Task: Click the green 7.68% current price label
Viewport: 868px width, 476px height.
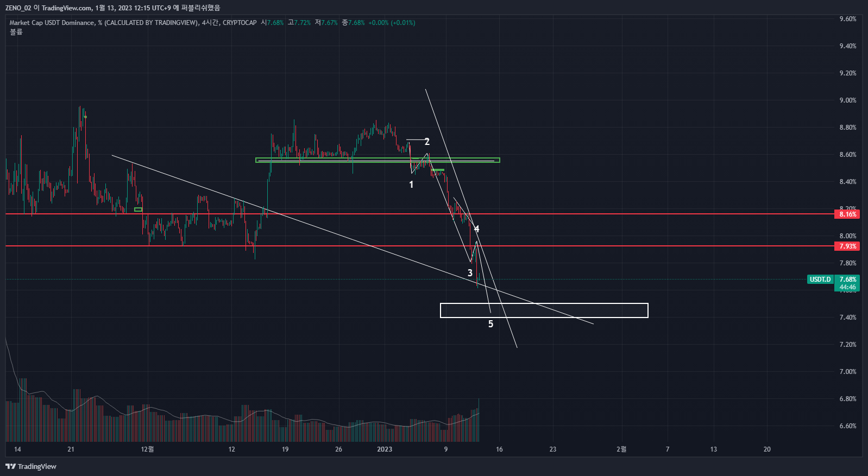Action: click(847, 280)
